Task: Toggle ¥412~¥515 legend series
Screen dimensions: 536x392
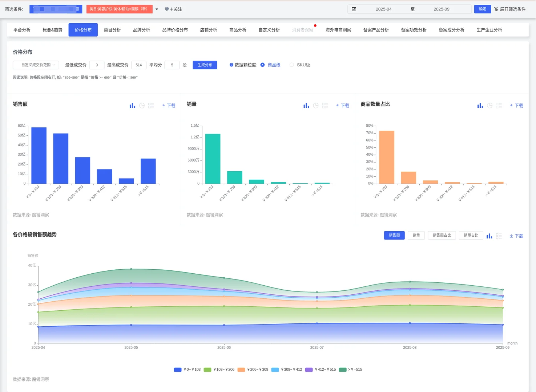Action: [320, 369]
